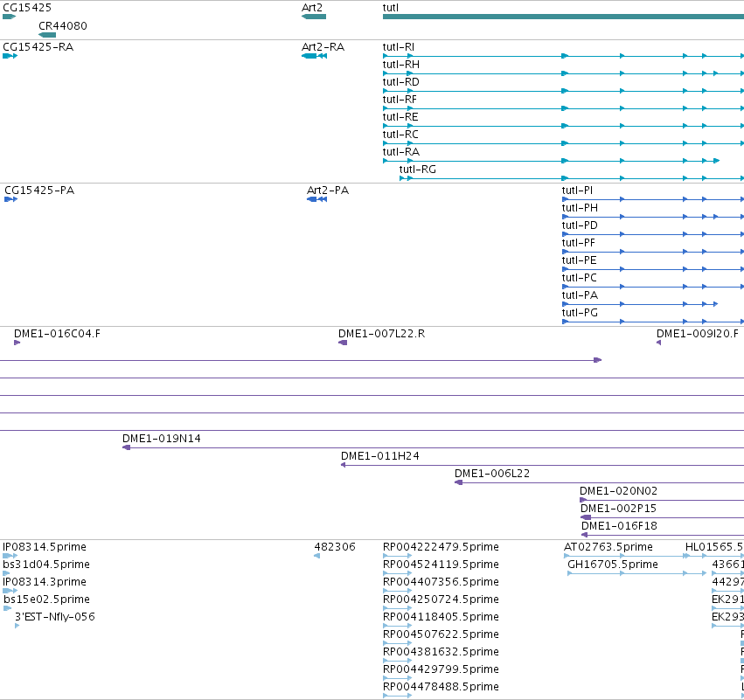
Task: Select BAC end DME1-007L22.R
Action: click(x=381, y=334)
